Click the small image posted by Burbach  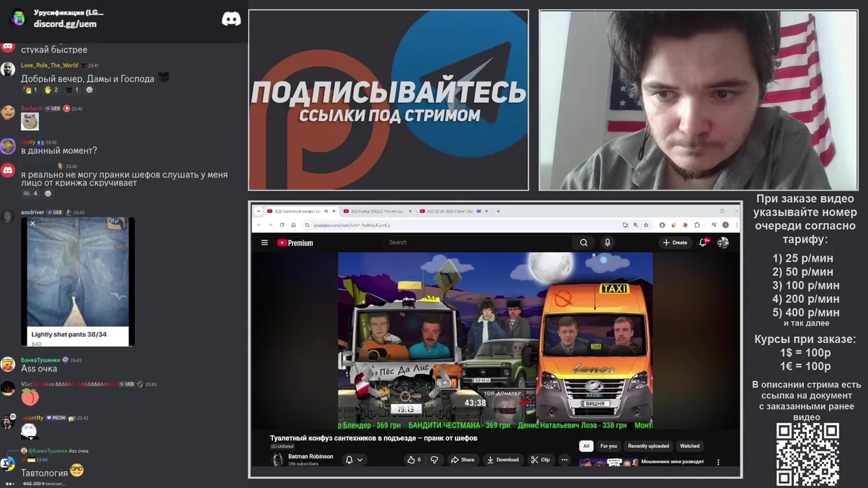click(30, 122)
